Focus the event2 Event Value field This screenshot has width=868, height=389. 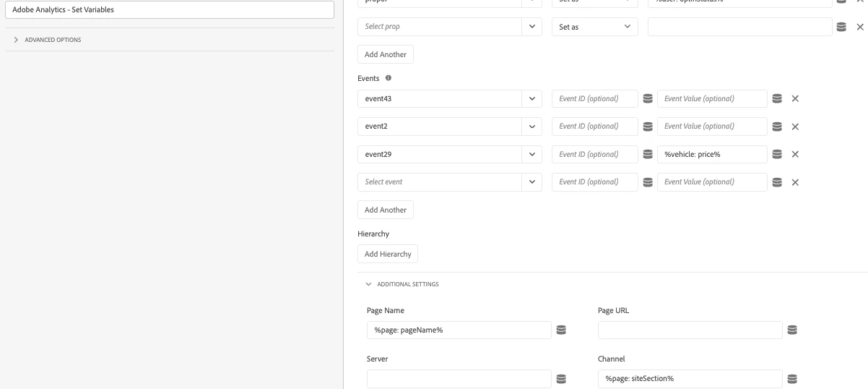pos(712,127)
